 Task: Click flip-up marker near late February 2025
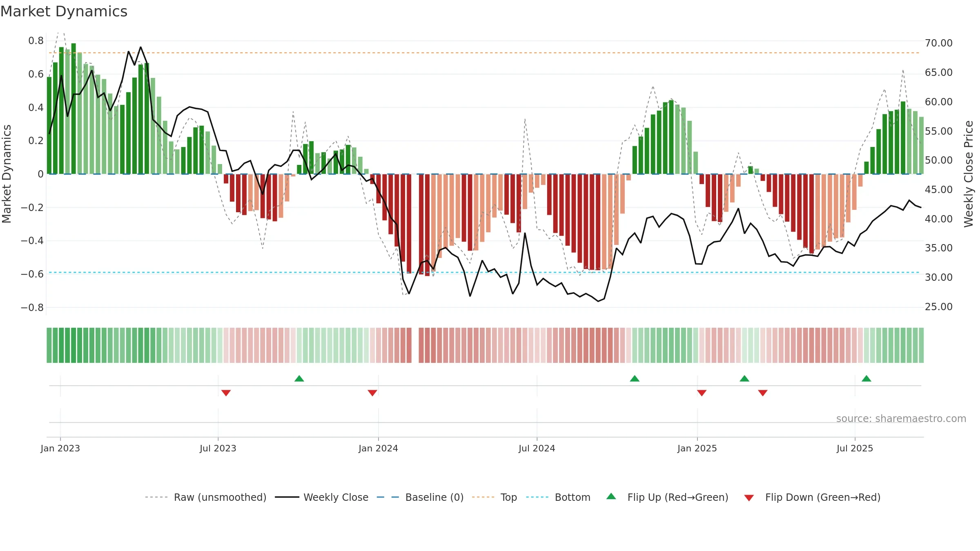click(744, 378)
